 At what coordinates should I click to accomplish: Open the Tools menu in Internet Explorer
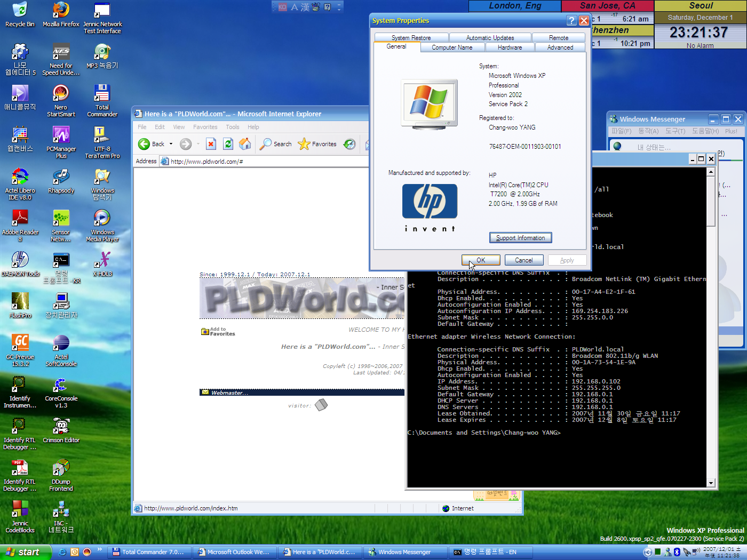point(232,127)
